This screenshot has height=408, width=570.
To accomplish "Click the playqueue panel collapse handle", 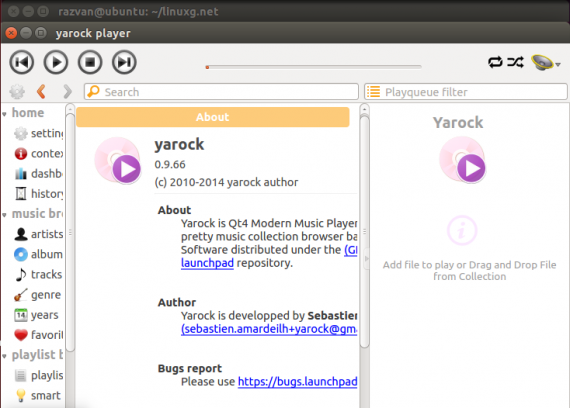I will pyautogui.click(x=366, y=258).
